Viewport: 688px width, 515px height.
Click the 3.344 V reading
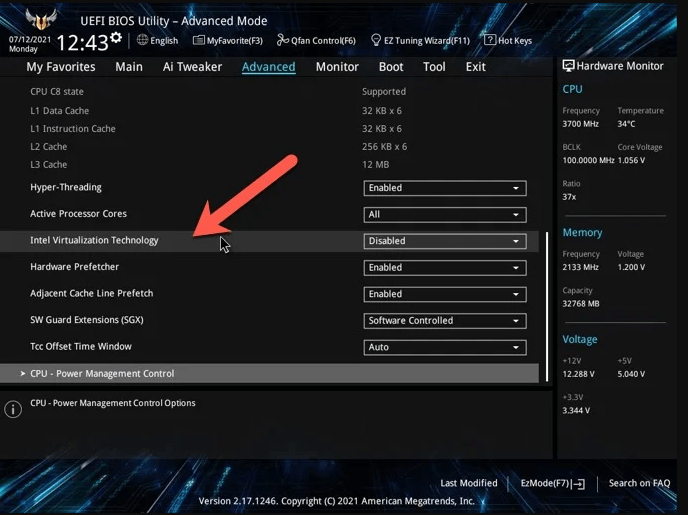576,411
